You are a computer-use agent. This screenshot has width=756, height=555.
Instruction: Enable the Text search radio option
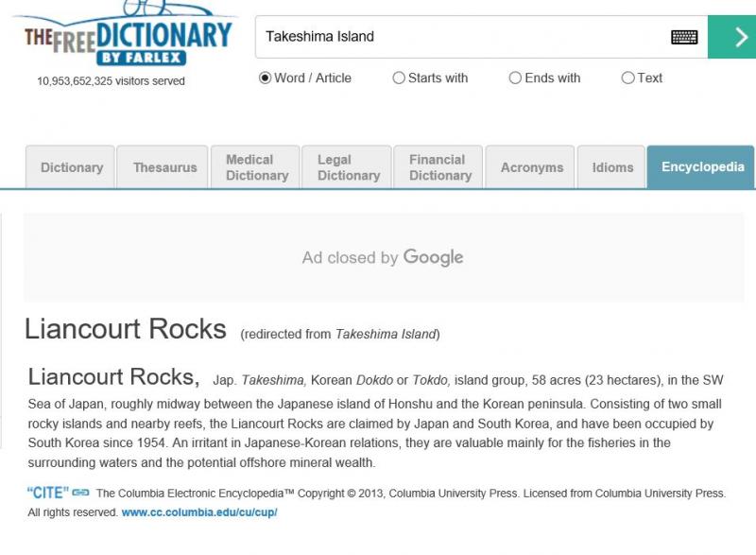click(627, 78)
